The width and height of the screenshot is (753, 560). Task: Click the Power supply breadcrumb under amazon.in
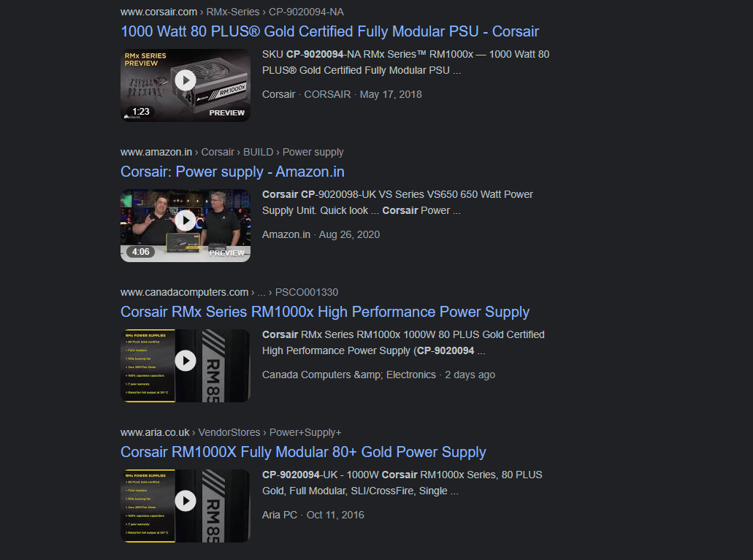[313, 153]
